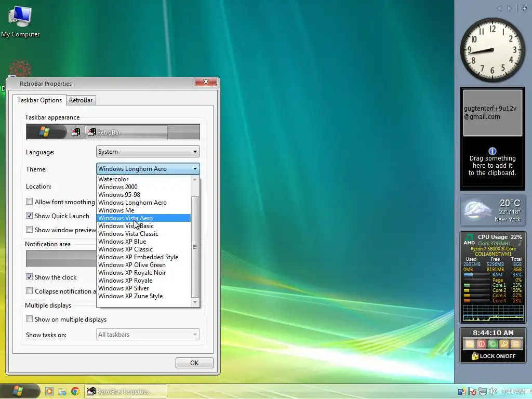Image resolution: width=532 pixels, height=399 pixels.
Task: Open the file explorer Quick Launch icon
Action: [62, 392]
